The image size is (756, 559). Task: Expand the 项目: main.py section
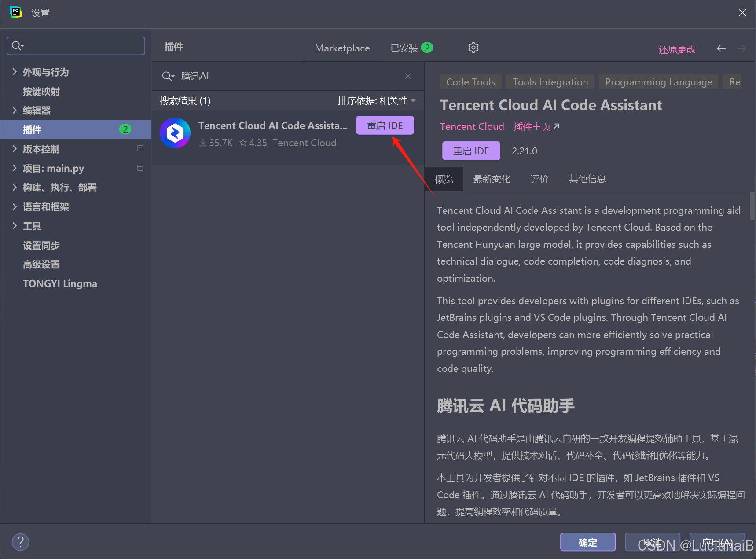point(15,168)
